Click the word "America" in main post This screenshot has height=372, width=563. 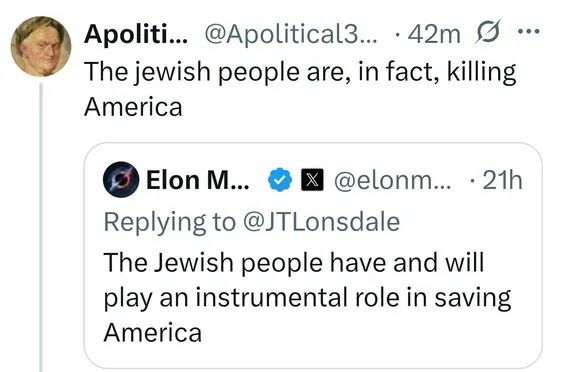[133, 107]
